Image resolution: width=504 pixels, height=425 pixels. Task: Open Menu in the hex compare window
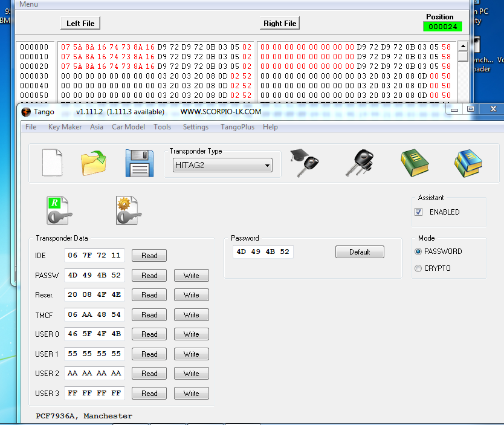tap(28, 4)
